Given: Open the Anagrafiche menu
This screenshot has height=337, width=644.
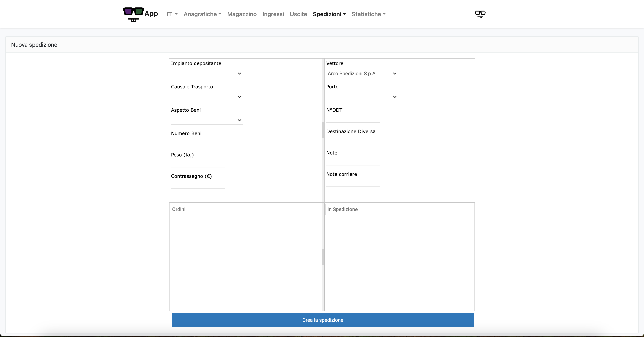Looking at the screenshot, I should (x=202, y=14).
